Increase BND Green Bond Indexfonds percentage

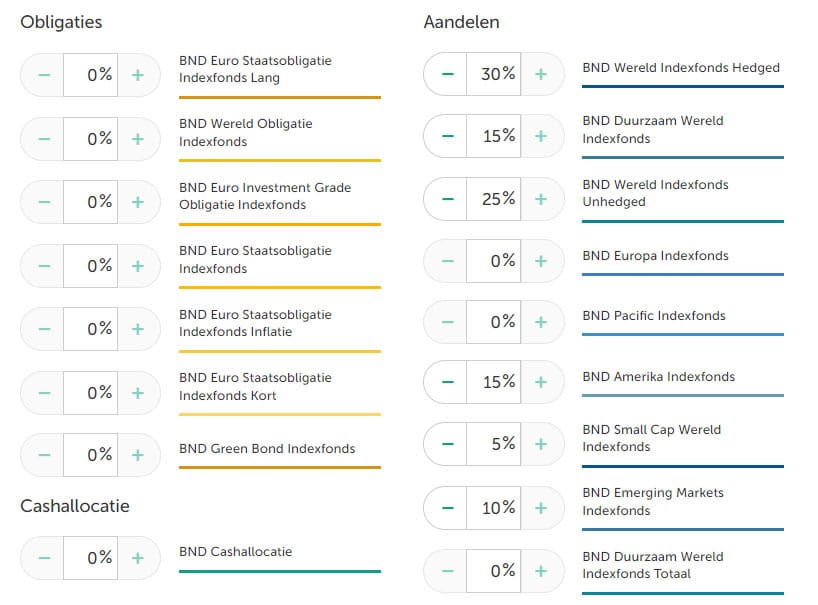coord(138,455)
